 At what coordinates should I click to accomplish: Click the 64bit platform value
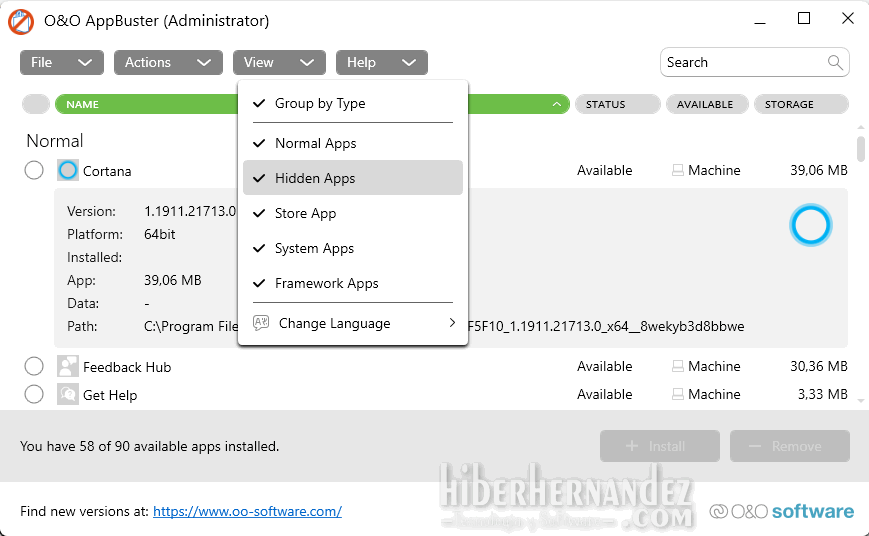(x=160, y=234)
